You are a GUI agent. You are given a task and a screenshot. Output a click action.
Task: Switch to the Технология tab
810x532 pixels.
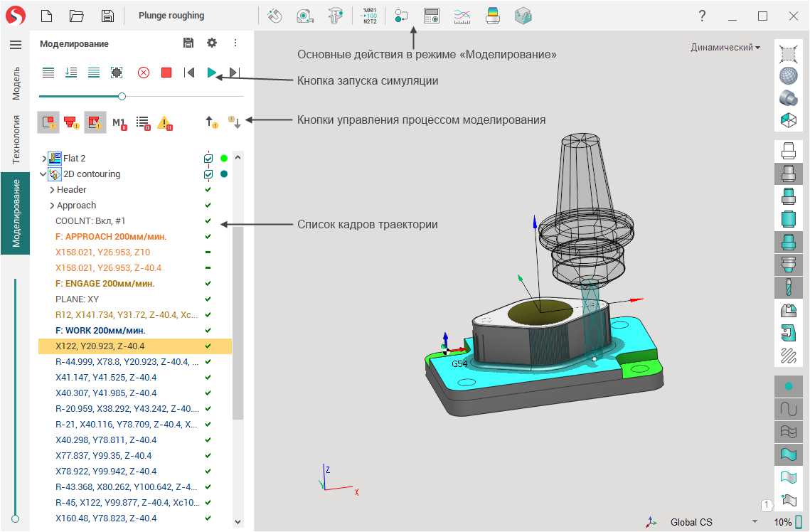pos(16,139)
